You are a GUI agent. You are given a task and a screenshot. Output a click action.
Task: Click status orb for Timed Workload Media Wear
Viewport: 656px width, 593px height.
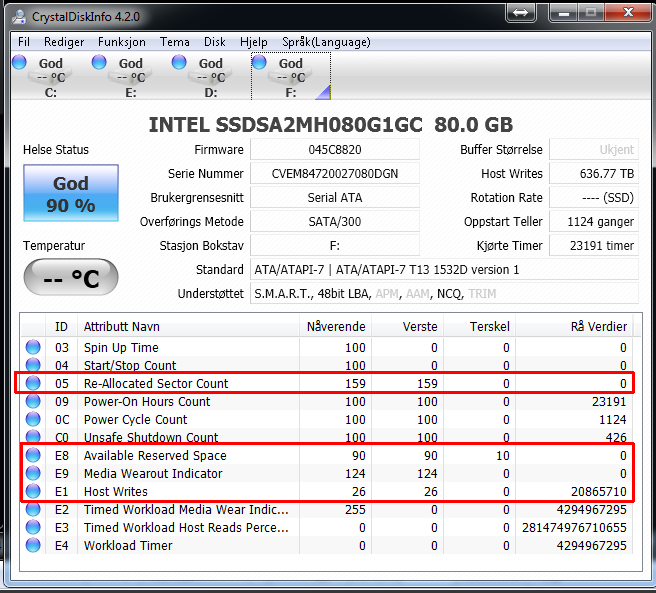(33, 509)
